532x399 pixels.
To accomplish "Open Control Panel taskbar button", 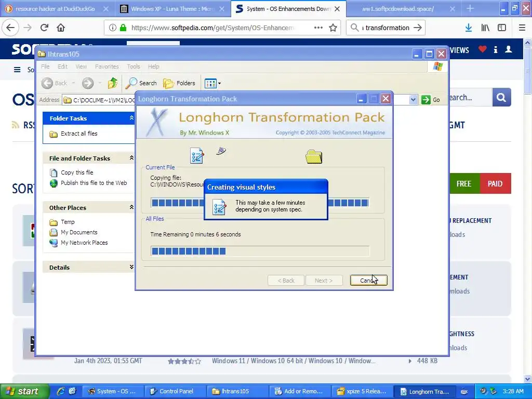I will pos(175,391).
